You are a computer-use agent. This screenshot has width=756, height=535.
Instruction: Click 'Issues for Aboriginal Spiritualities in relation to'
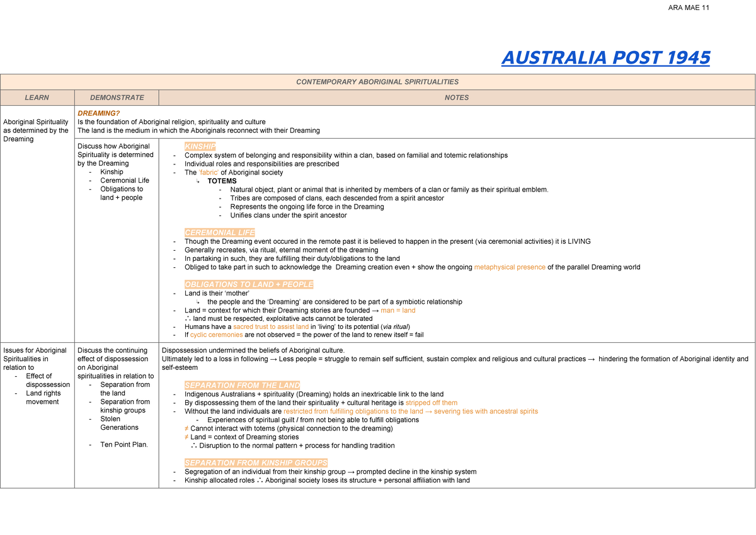[35, 359]
